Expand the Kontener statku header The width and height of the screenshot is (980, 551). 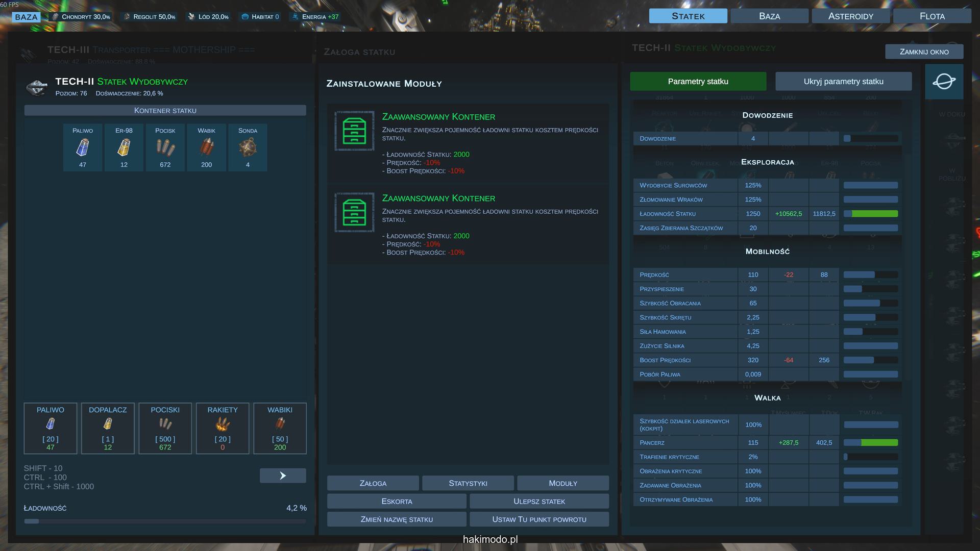pyautogui.click(x=165, y=111)
